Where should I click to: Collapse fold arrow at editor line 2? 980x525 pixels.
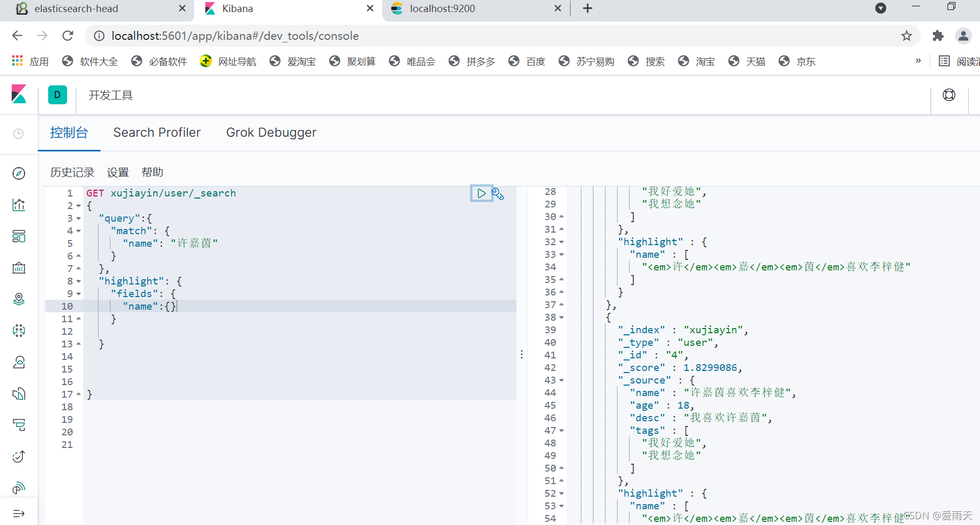(79, 206)
